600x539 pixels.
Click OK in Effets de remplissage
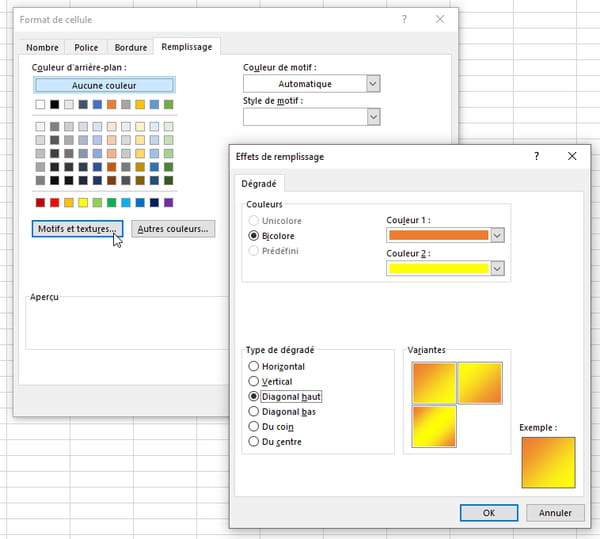(x=489, y=513)
